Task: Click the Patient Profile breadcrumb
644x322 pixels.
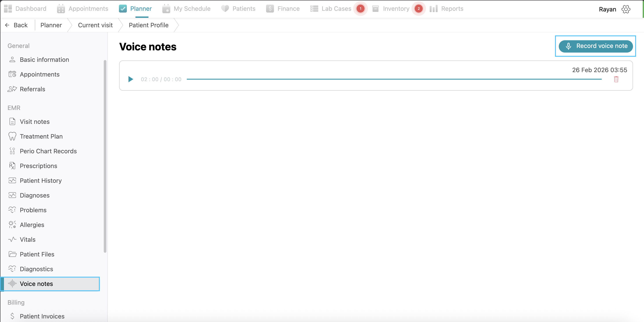Action: (x=148, y=25)
